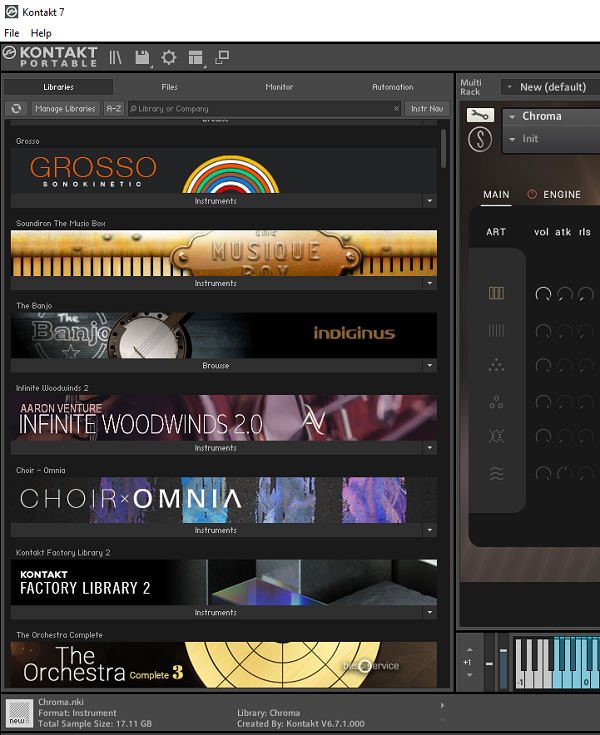
Task: Click Manage Libraries button
Action: [x=65, y=108]
